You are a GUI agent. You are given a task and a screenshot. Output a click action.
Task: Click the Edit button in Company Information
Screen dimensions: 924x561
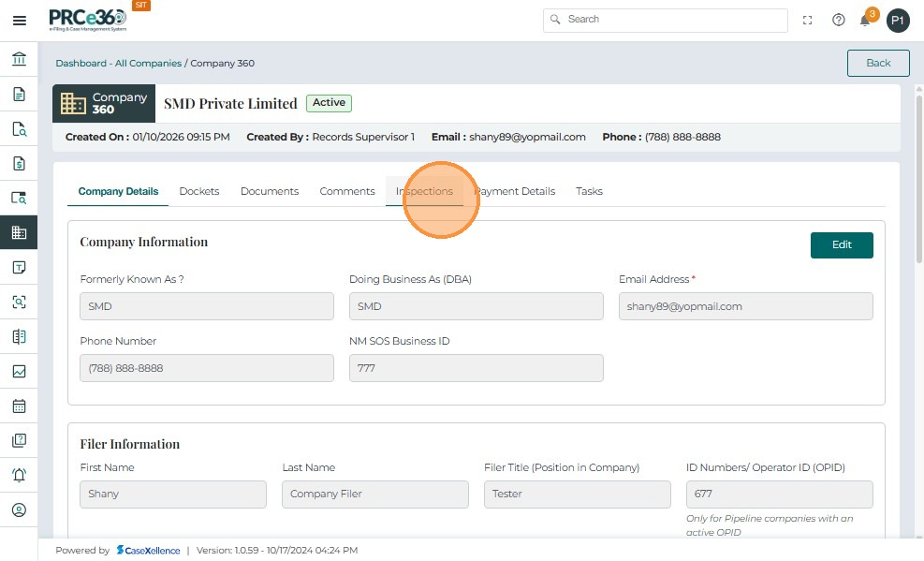tap(842, 244)
